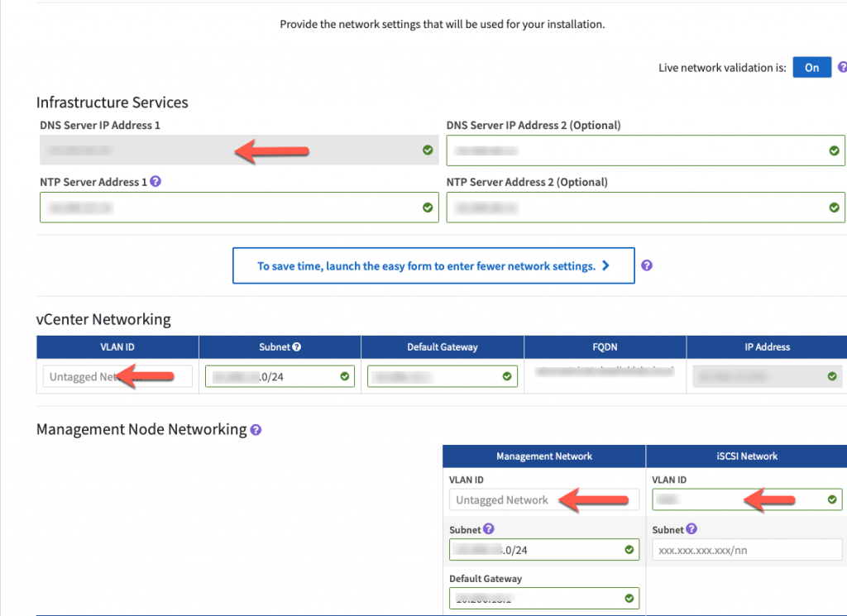
Task: Show help for vCenter Subnet column header
Action: pos(297,347)
